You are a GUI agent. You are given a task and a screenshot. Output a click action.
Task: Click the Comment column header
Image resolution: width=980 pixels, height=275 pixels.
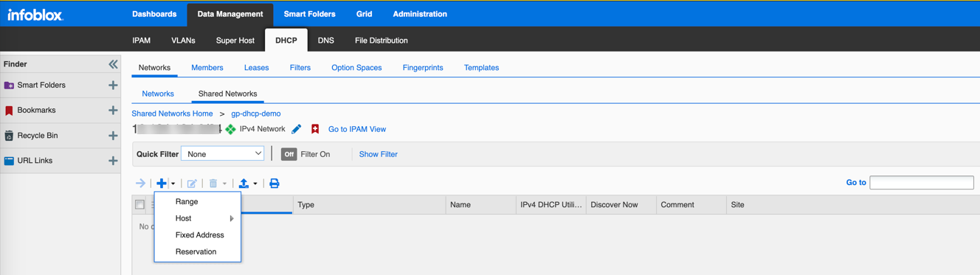pyautogui.click(x=691, y=205)
